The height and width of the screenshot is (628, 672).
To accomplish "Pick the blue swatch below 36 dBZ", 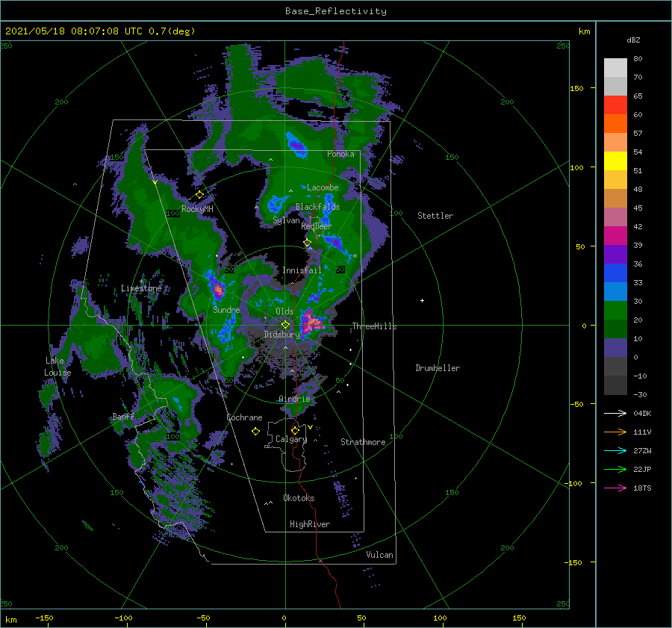I will pos(615,273).
